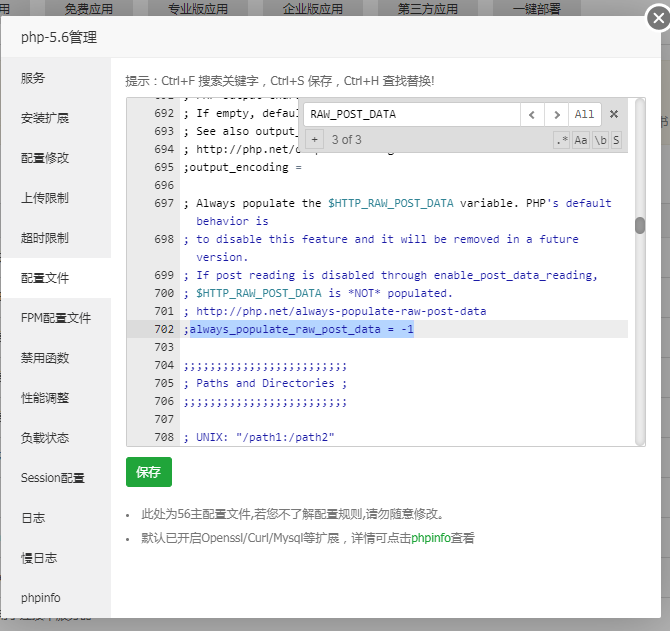Open 慢日志 section in sidebar

pyautogui.click(x=56, y=558)
